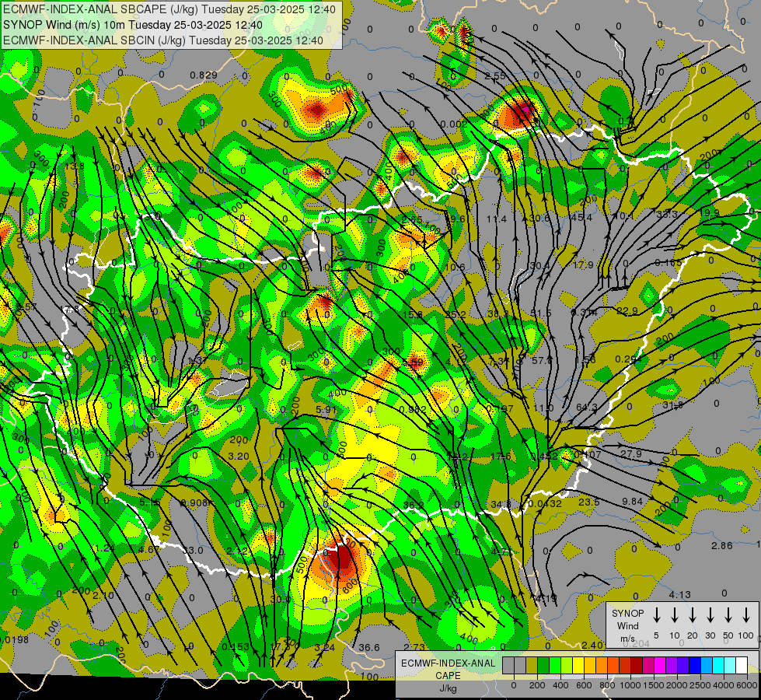The height and width of the screenshot is (700, 761).
Task: Click the SBCAPE title line in header
Action: (169, 9)
